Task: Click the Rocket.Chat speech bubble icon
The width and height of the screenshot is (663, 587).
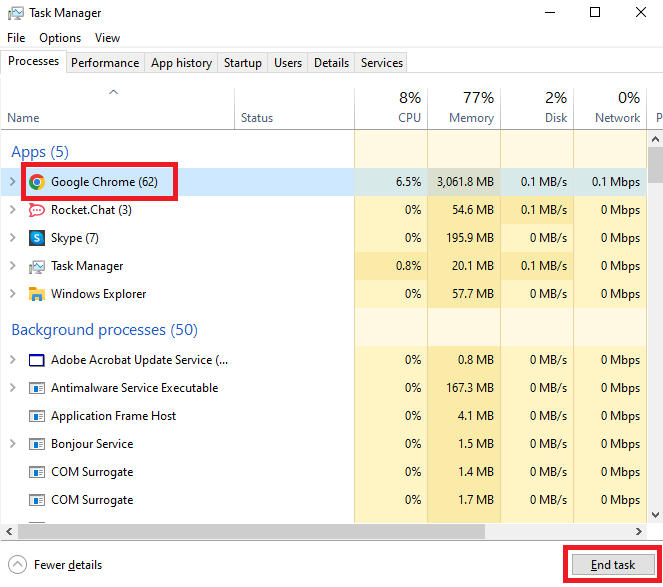Action: pyautogui.click(x=36, y=210)
